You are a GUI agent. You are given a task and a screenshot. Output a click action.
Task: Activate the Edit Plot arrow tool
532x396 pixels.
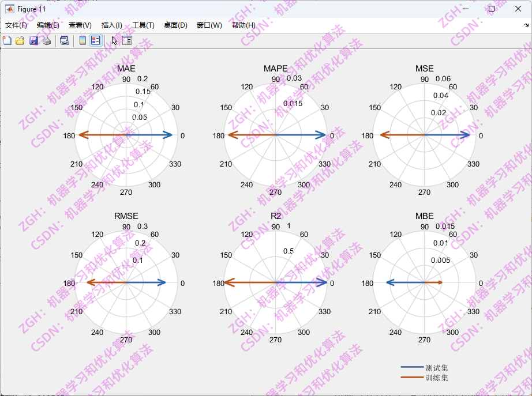(114, 41)
